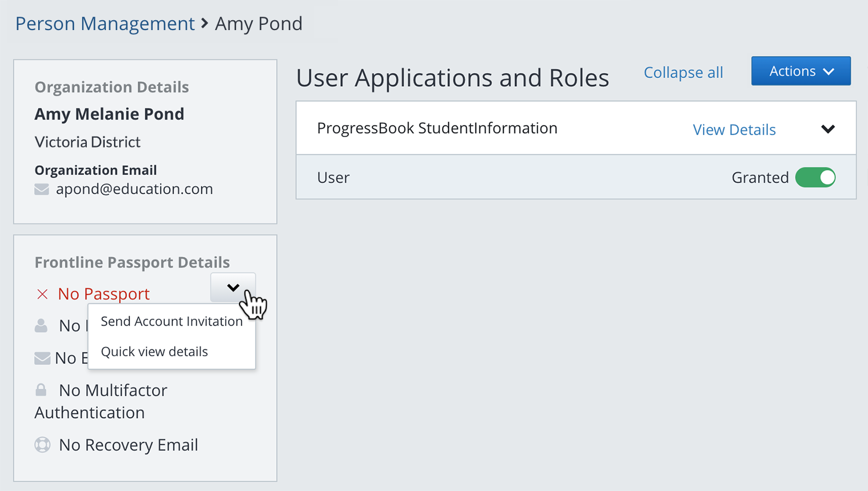Open View Details for ProgressBook StudentInformation
868x491 pixels.
tap(734, 130)
